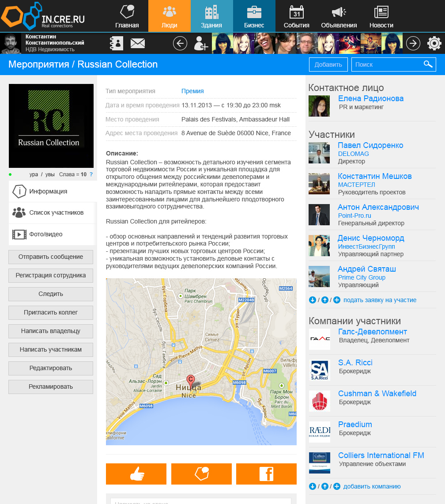Click the Слава question mark help link
The width and height of the screenshot is (445, 504).
click(91, 174)
